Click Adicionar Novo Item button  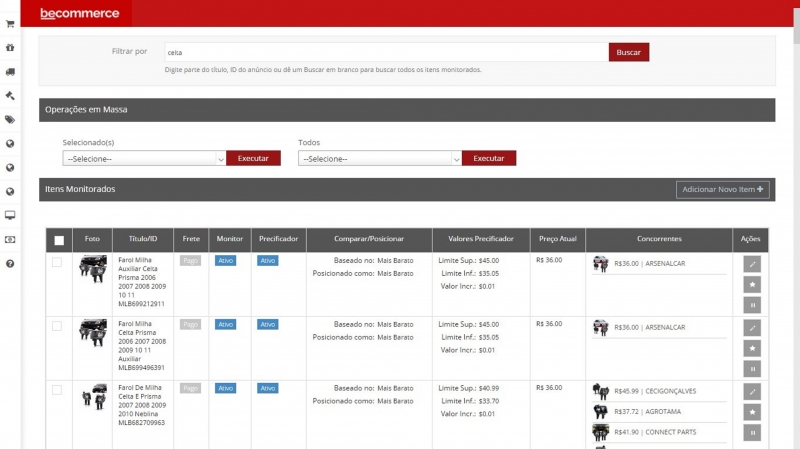click(x=722, y=189)
